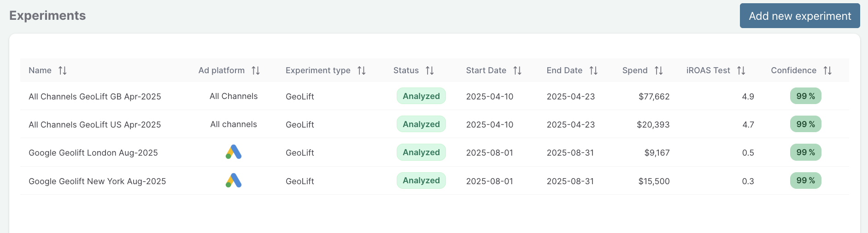Click Analyzed status badge in New York row
Image resolution: width=868 pixels, height=233 pixels.
click(421, 181)
